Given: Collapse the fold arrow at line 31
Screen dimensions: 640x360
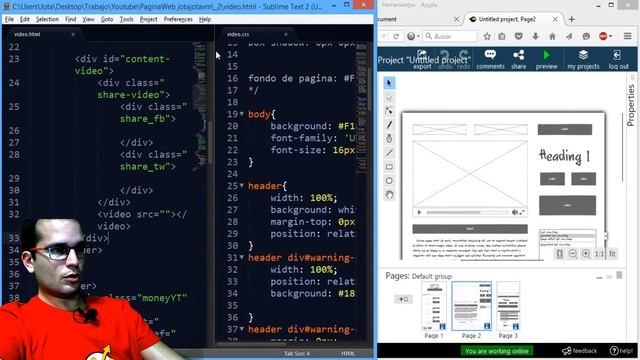Looking at the screenshot, I should pyautogui.click(x=242, y=258).
